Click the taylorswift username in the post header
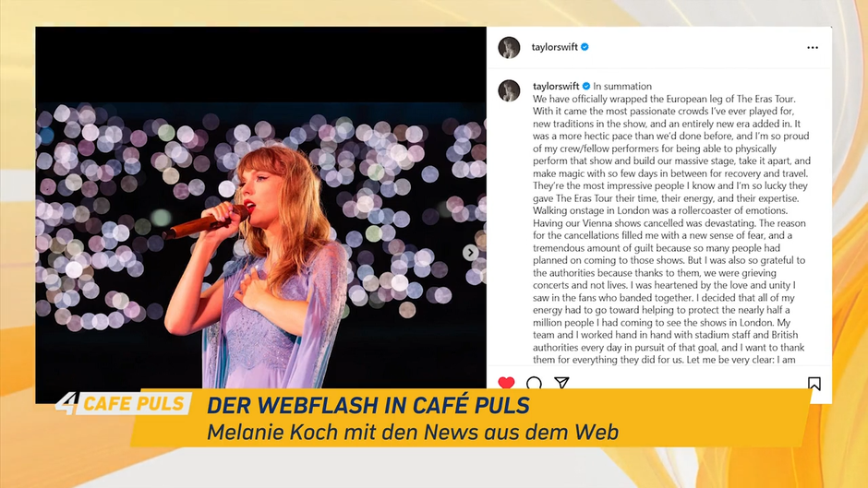This screenshot has width=868, height=488. [554, 47]
